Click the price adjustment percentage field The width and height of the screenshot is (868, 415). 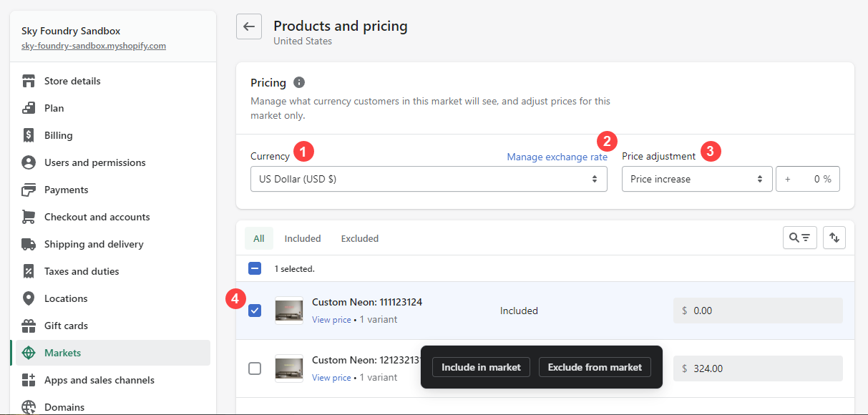tap(807, 179)
